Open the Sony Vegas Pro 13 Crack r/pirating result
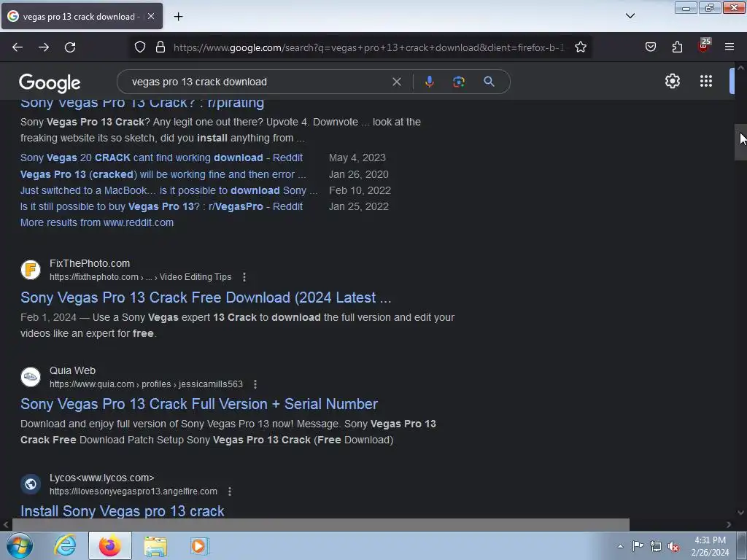The width and height of the screenshot is (747, 560). (142, 103)
